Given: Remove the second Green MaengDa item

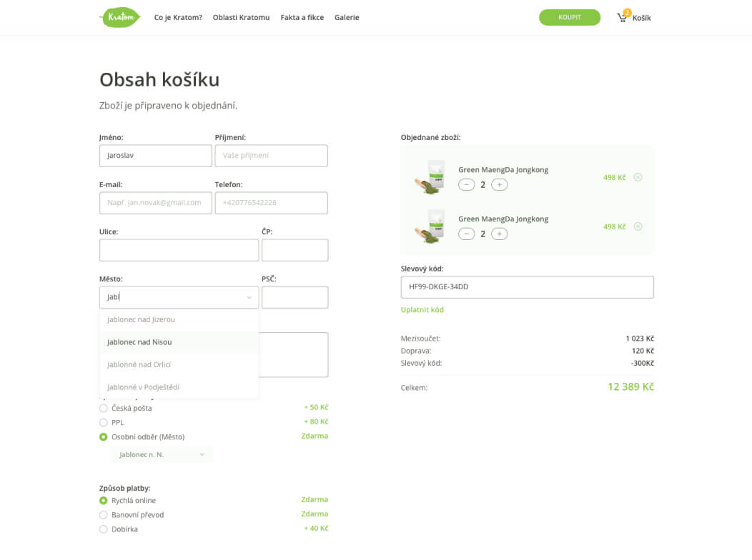Looking at the screenshot, I should [x=638, y=226].
